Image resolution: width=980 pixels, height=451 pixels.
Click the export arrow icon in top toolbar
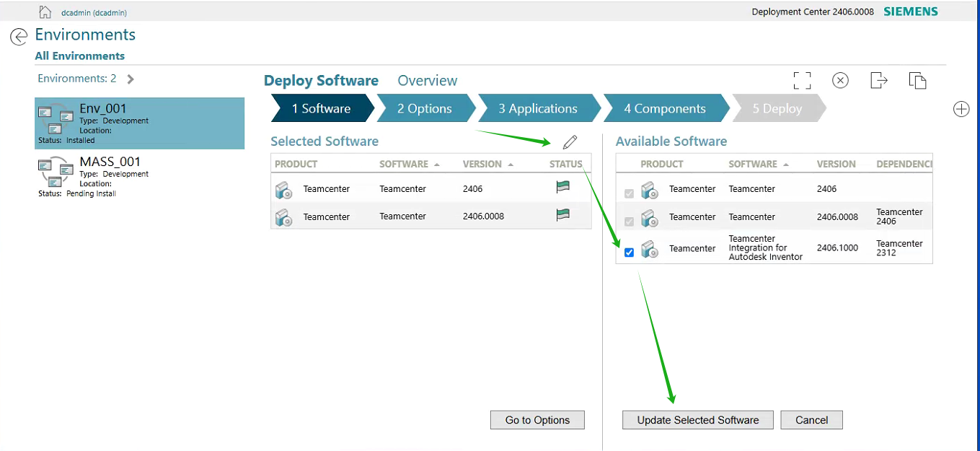point(878,80)
